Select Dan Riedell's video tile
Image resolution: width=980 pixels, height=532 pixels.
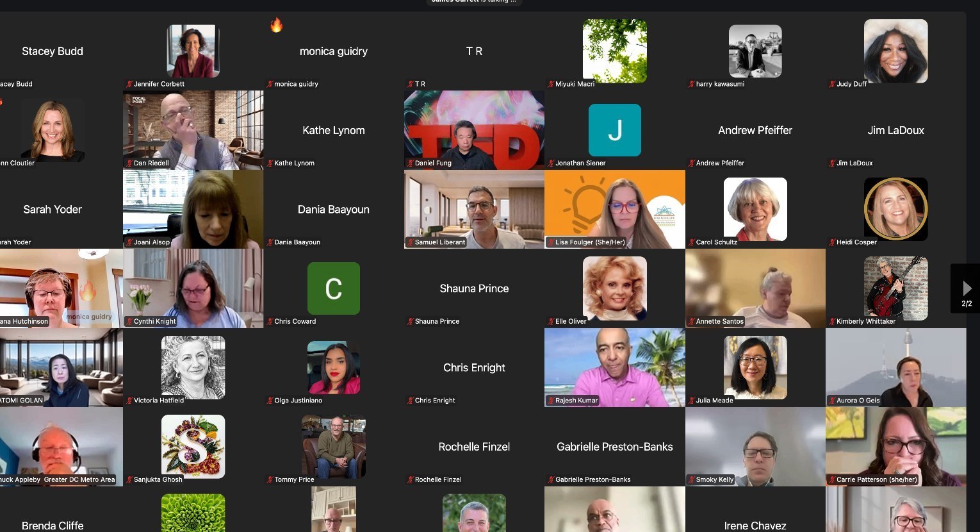[193, 130]
